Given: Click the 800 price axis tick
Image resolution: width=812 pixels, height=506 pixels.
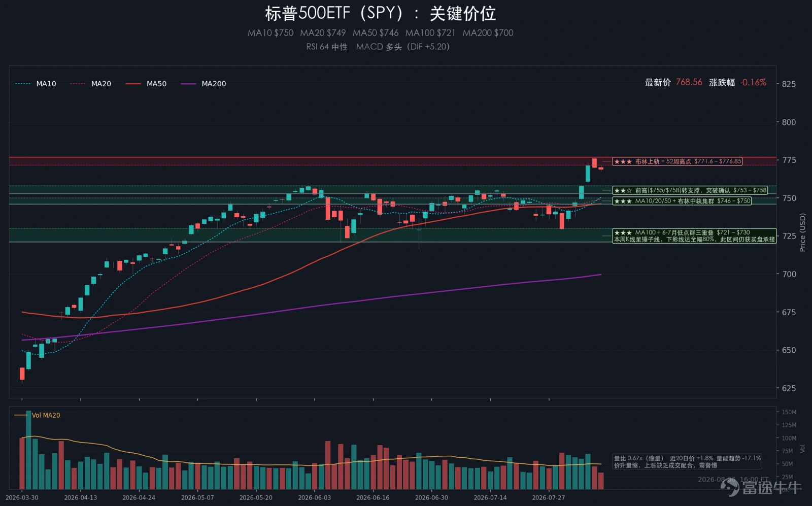Looking at the screenshot, I should [x=789, y=122].
